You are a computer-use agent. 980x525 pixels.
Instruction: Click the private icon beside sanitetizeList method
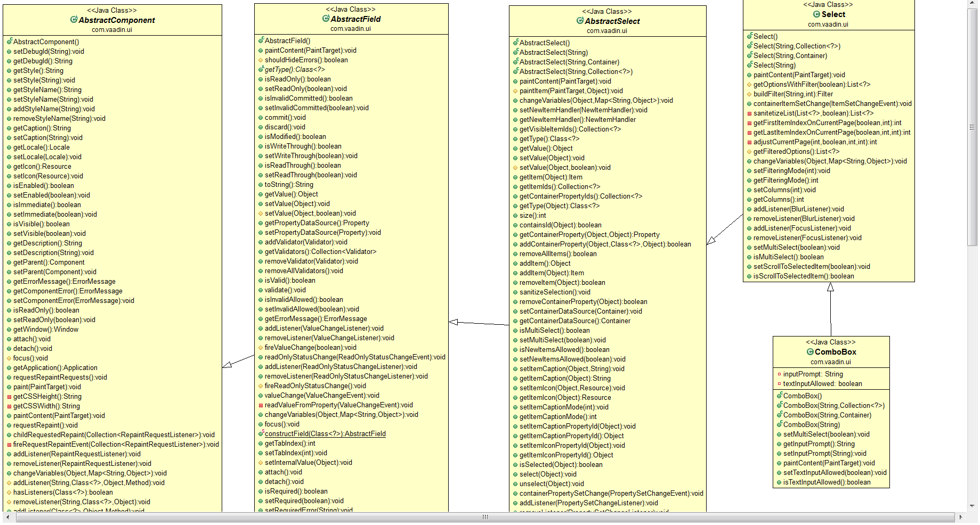pos(749,113)
